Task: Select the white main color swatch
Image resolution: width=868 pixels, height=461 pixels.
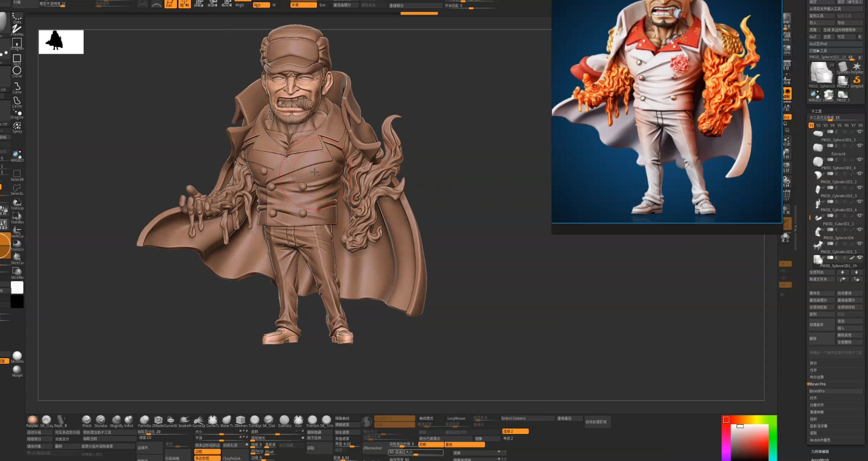Action: click(17, 288)
